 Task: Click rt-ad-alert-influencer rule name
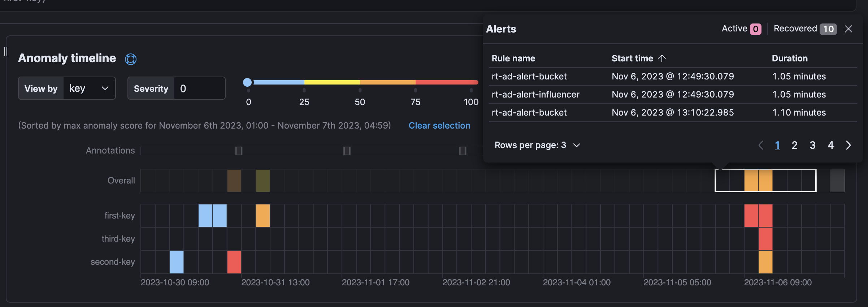535,95
